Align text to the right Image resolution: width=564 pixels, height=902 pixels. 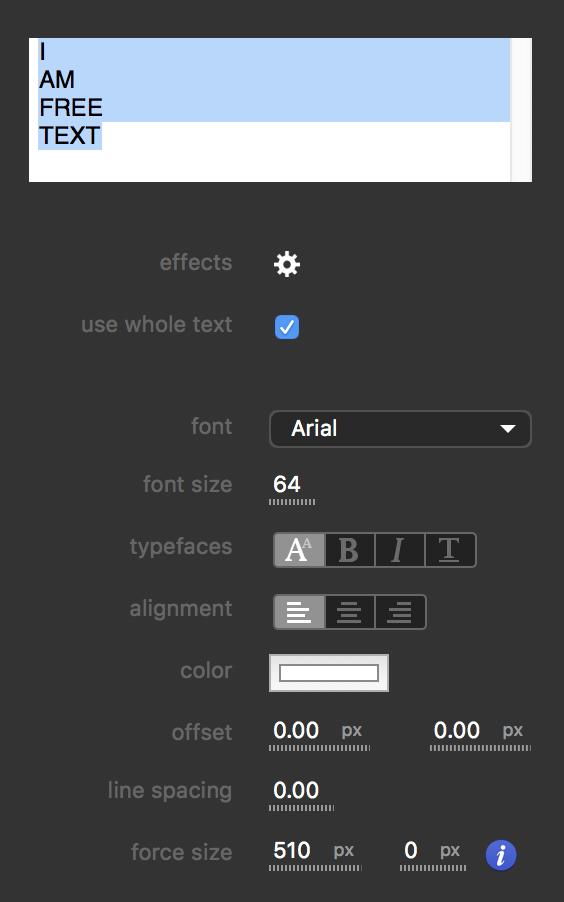(400, 611)
